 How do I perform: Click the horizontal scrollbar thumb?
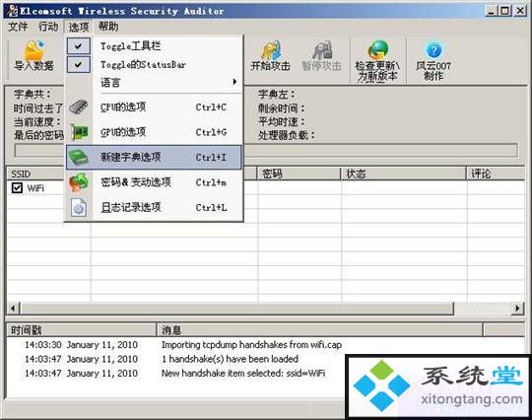point(236,309)
